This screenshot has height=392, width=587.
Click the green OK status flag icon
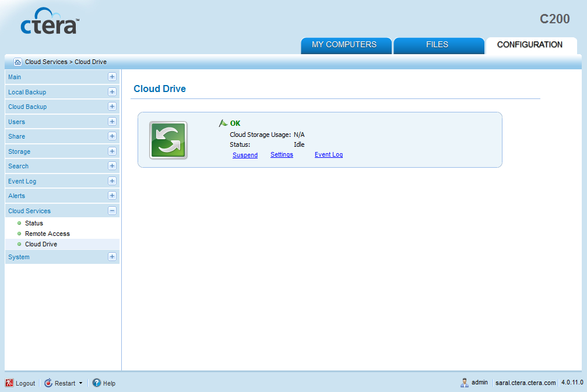tap(223, 123)
